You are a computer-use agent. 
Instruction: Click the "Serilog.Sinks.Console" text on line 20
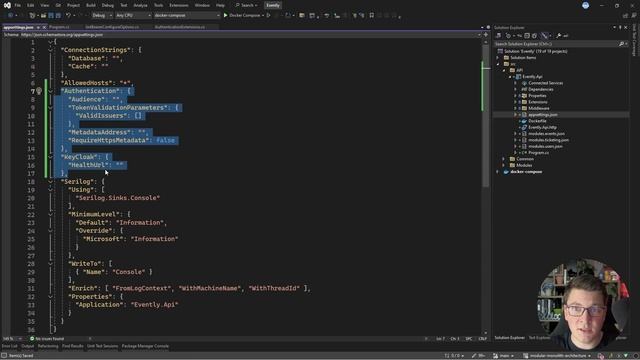coord(118,198)
